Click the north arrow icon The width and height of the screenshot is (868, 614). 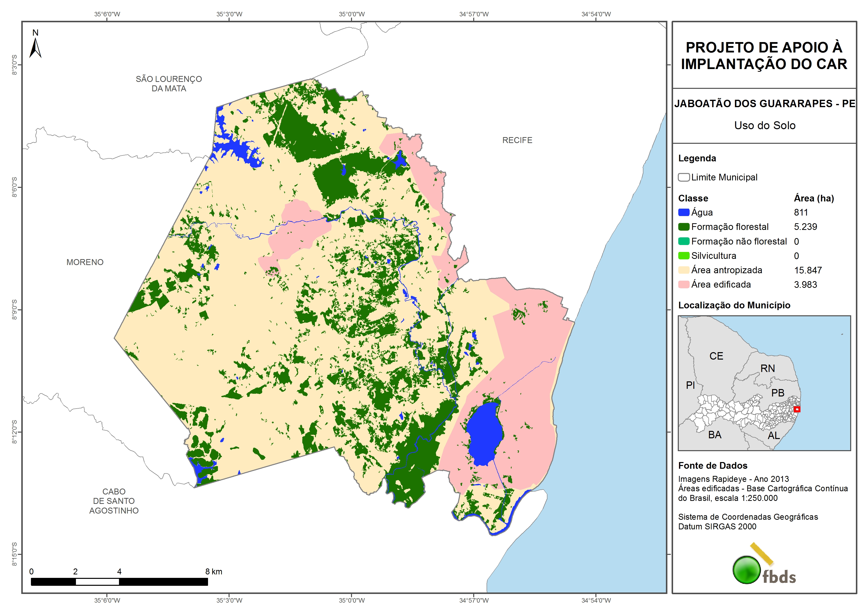click(x=35, y=47)
